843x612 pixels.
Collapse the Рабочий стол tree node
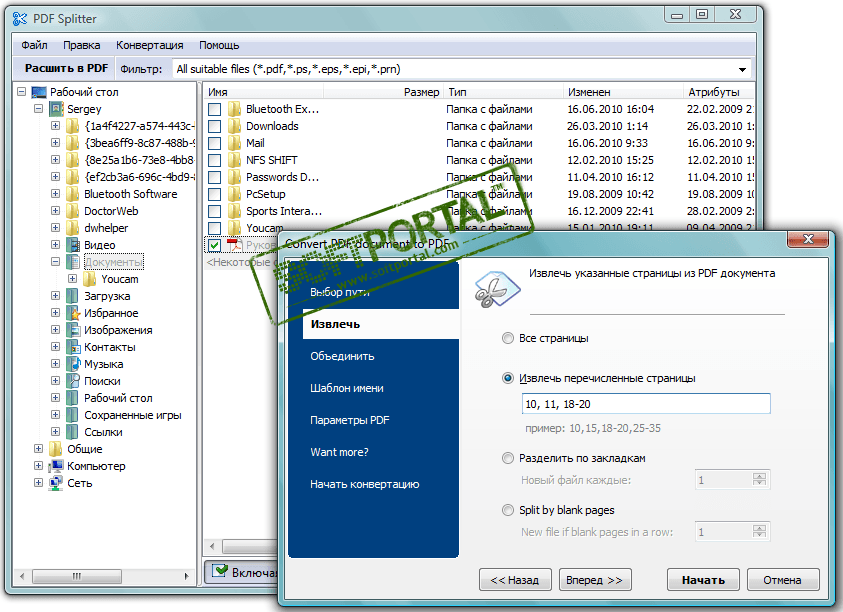[x=22, y=91]
